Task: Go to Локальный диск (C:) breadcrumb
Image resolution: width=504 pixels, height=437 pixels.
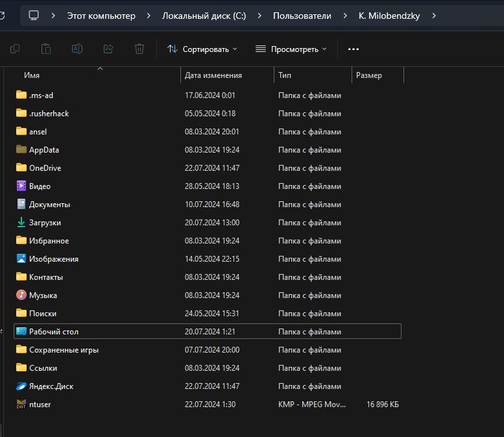Action: [204, 16]
